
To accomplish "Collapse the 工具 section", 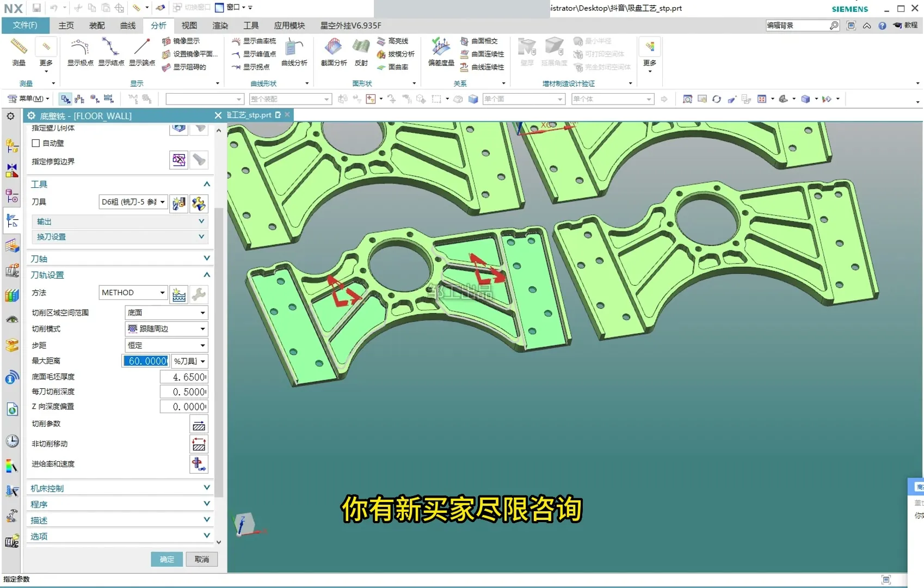I will (x=206, y=184).
